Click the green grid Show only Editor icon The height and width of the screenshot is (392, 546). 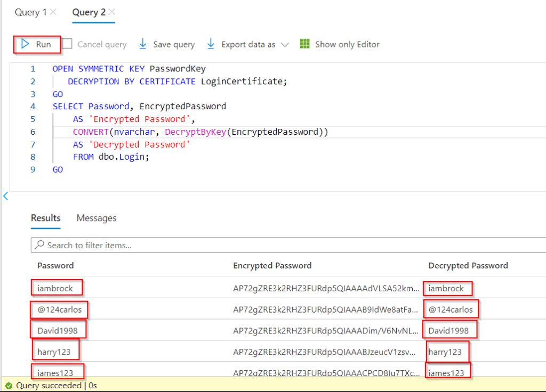click(x=304, y=44)
